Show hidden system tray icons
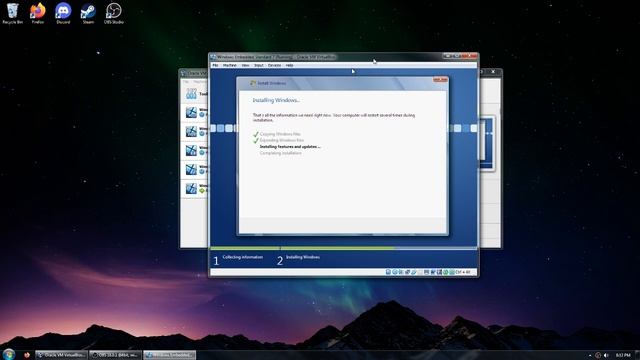This screenshot has width=640, height=360. pos(590,356)
